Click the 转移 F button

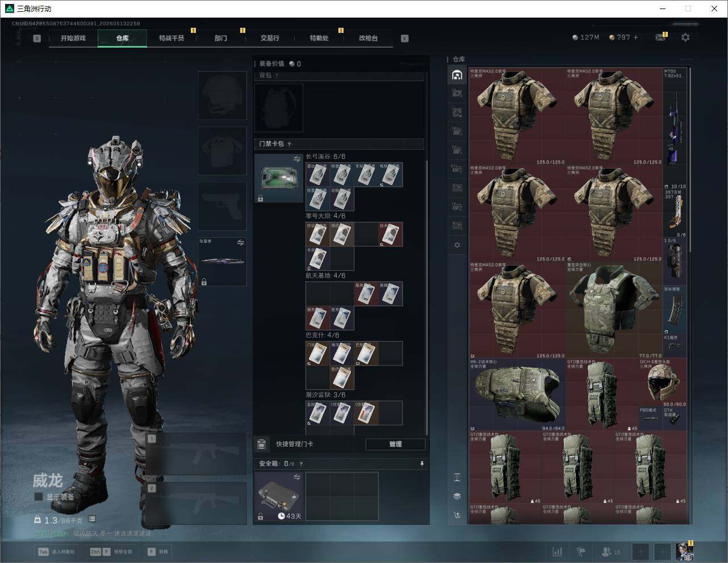(x=158, y=551)
